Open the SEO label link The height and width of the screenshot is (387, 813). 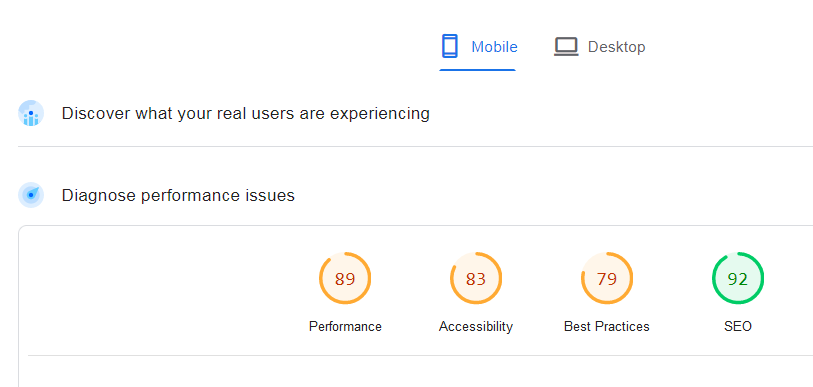737,326
